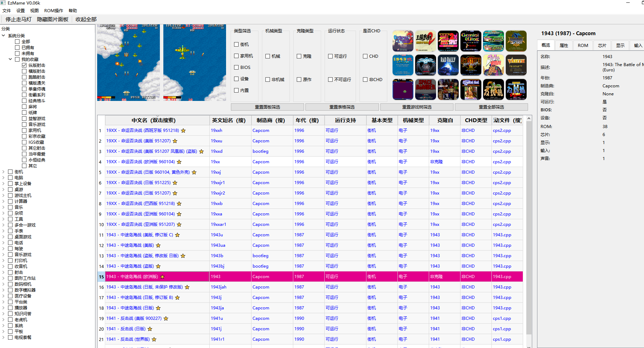Click the favorite star on 1943 欧洲版 row

click(x=162, y=277)
